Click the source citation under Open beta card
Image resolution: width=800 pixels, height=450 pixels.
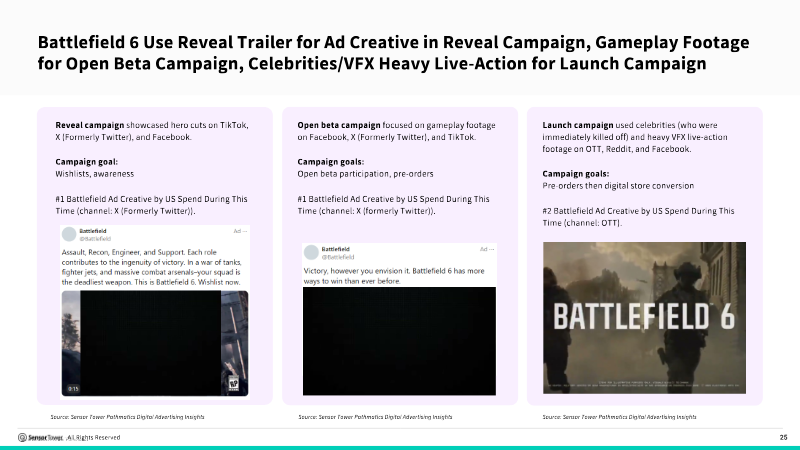375,417
